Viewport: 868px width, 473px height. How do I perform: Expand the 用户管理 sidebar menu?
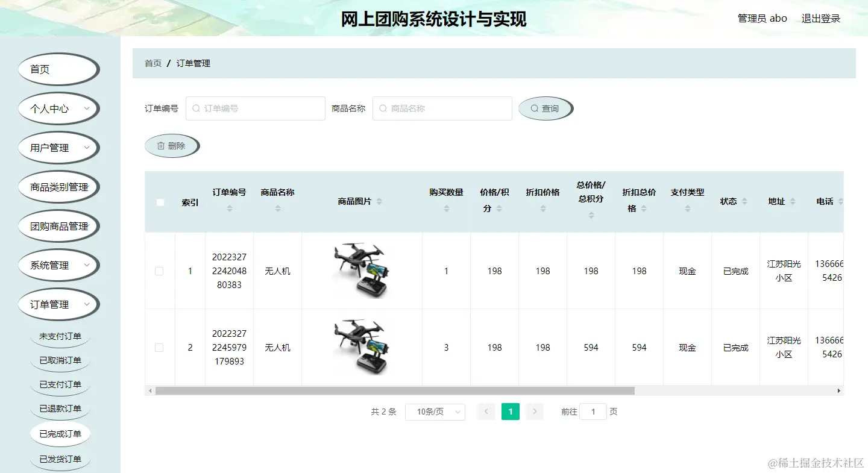coord(58,148)
